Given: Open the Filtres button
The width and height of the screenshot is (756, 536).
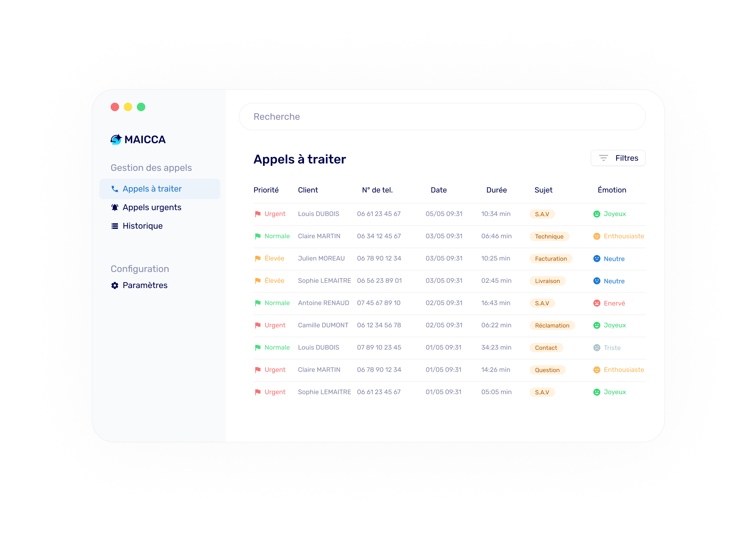Looking at the screenshot, I should point(618,158).
